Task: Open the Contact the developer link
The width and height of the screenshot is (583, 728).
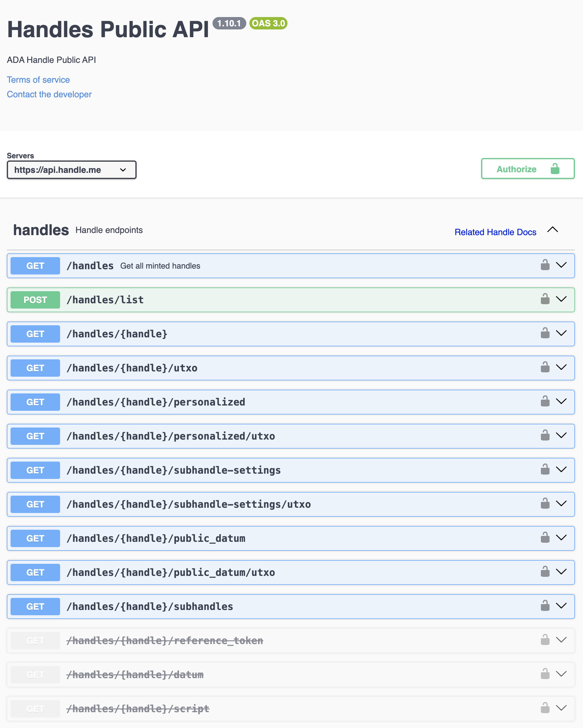Action: coord(49,94)
